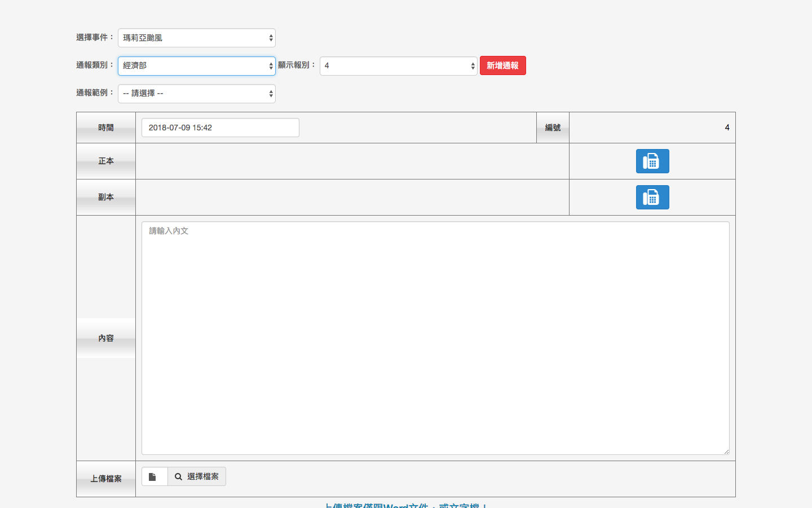
Task: Click the red 新增通報 button
Action: (502, 65)
